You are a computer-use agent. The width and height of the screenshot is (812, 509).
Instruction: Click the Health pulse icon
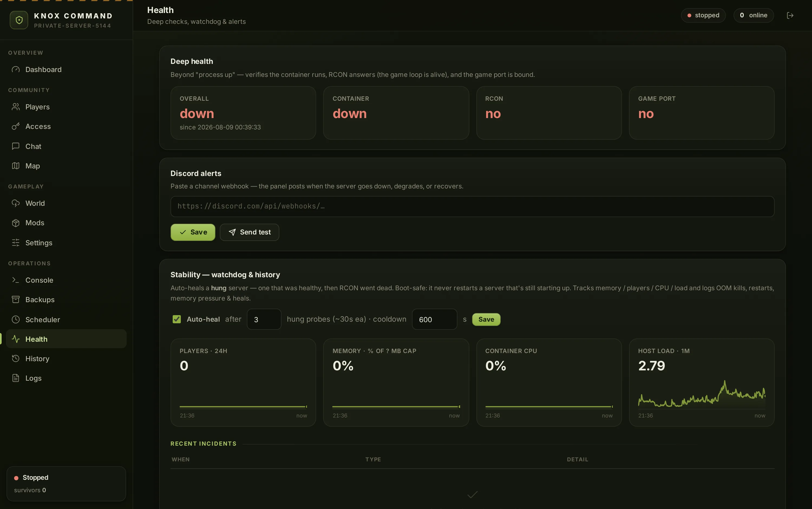[15, 339]
